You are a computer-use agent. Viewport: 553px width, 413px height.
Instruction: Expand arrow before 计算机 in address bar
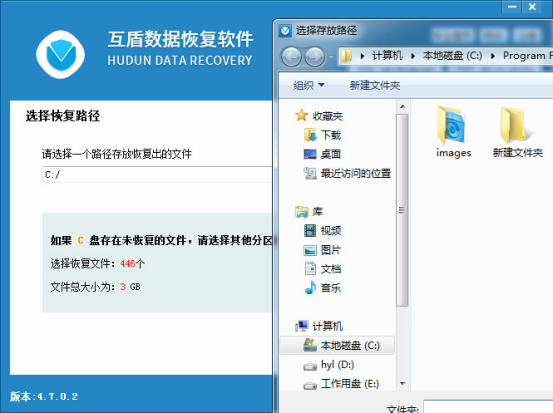[x=362, y=56]
